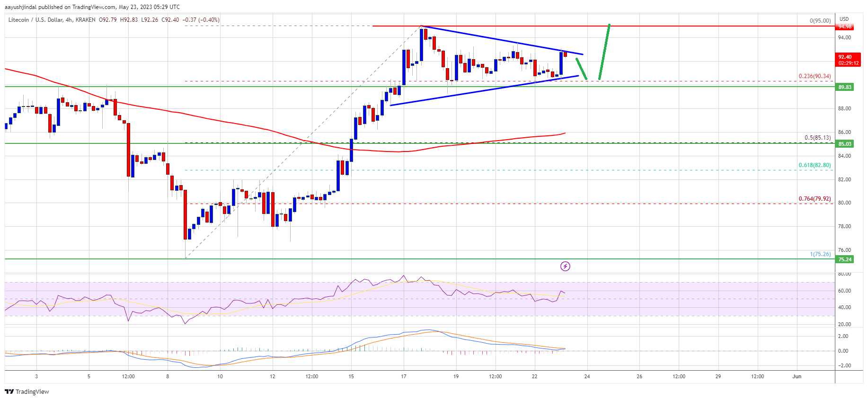This screenshot has width=868, height=400.
Task: Click the TradingView logo at bottom left
Action: (27, 391)
